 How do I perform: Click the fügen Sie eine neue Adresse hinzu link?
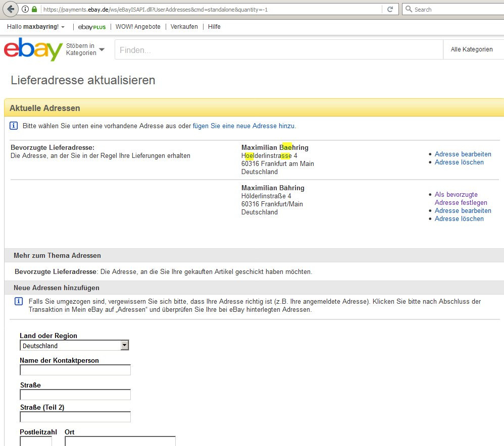point(244,126)
